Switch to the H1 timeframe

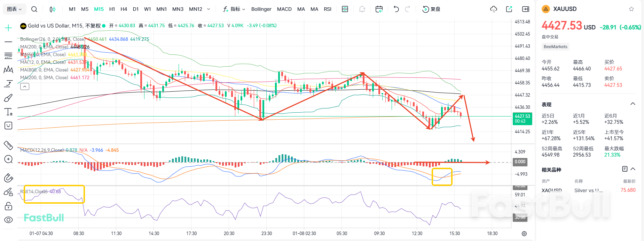[112, 9]
